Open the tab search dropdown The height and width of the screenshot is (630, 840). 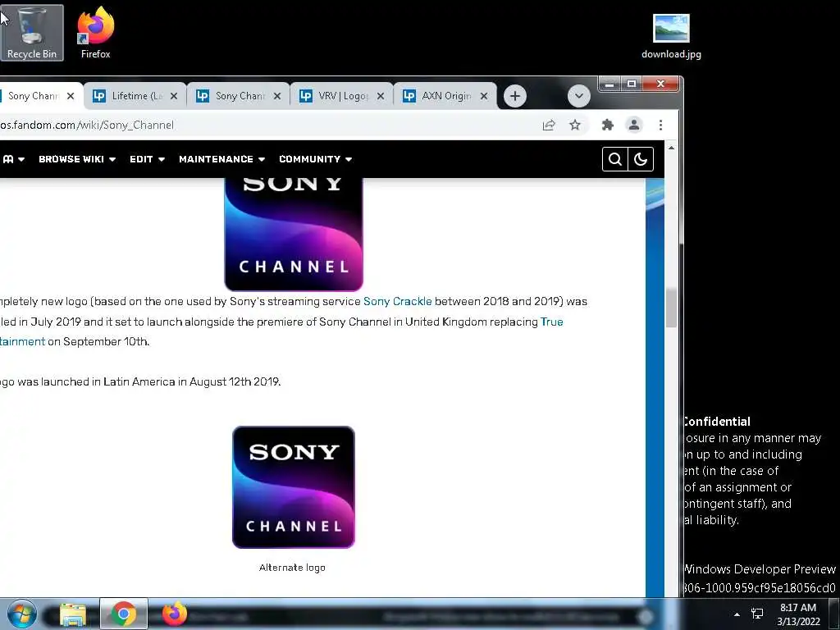point(578,97)
